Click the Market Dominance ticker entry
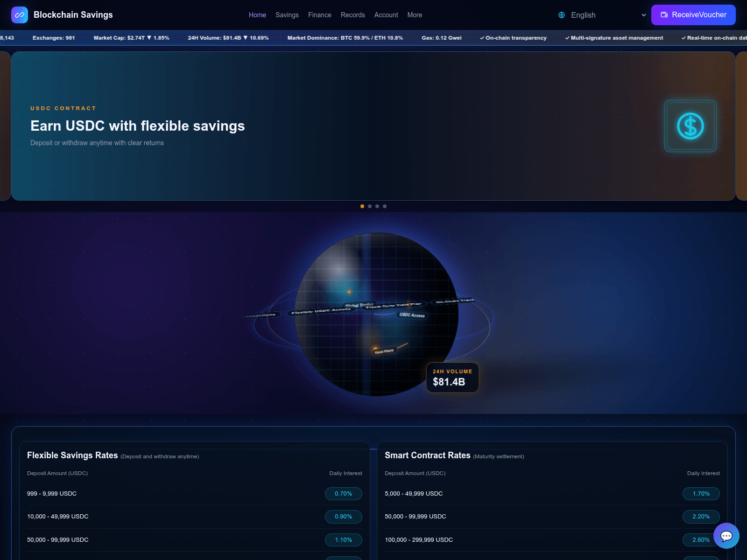 click(345, 38)
